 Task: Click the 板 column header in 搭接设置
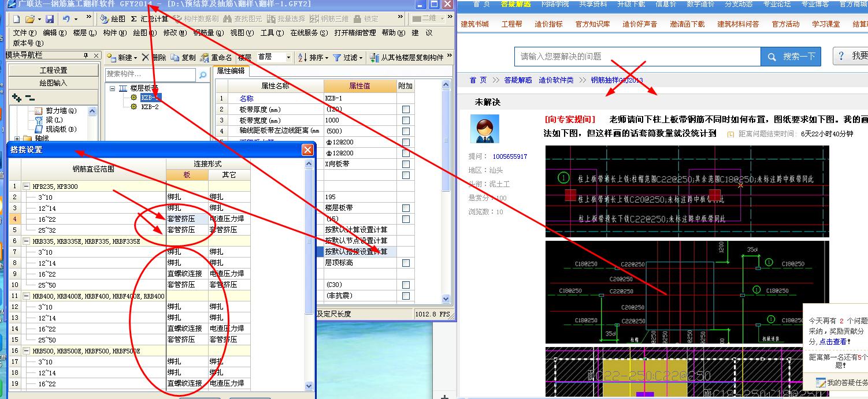(x=187, y=174)
